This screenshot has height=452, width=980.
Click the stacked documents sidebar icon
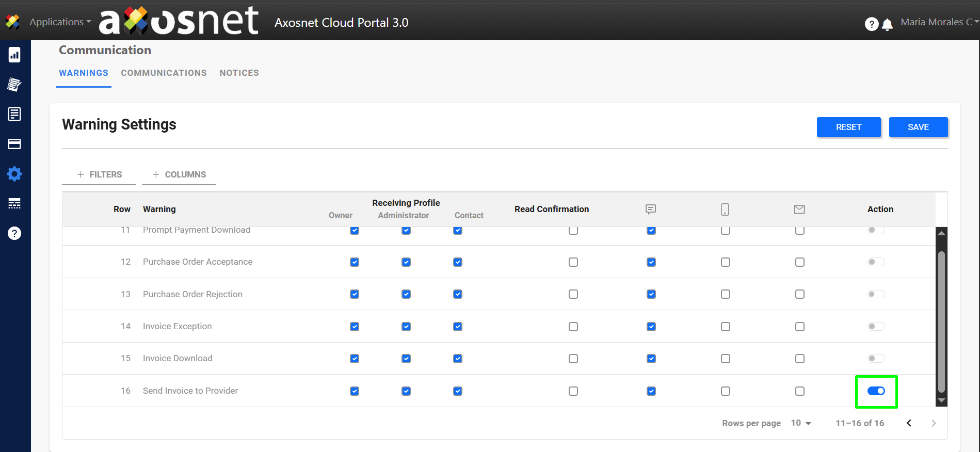pos(14,85)
